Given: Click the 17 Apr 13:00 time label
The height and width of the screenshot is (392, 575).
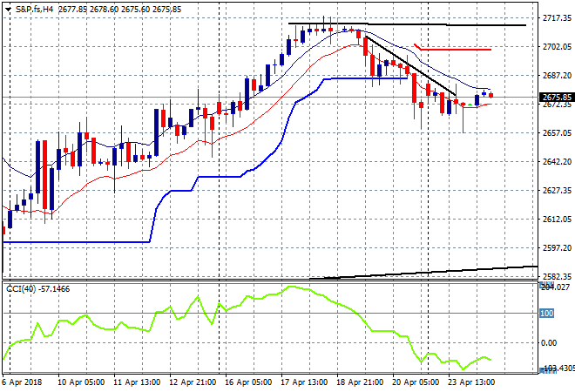Looking at the screenshot, I should 304,382.
